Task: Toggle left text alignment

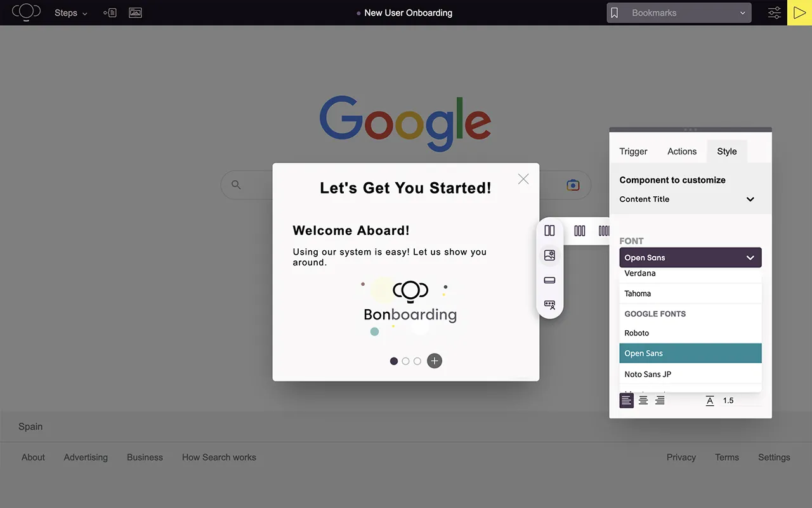Action: 626,400
